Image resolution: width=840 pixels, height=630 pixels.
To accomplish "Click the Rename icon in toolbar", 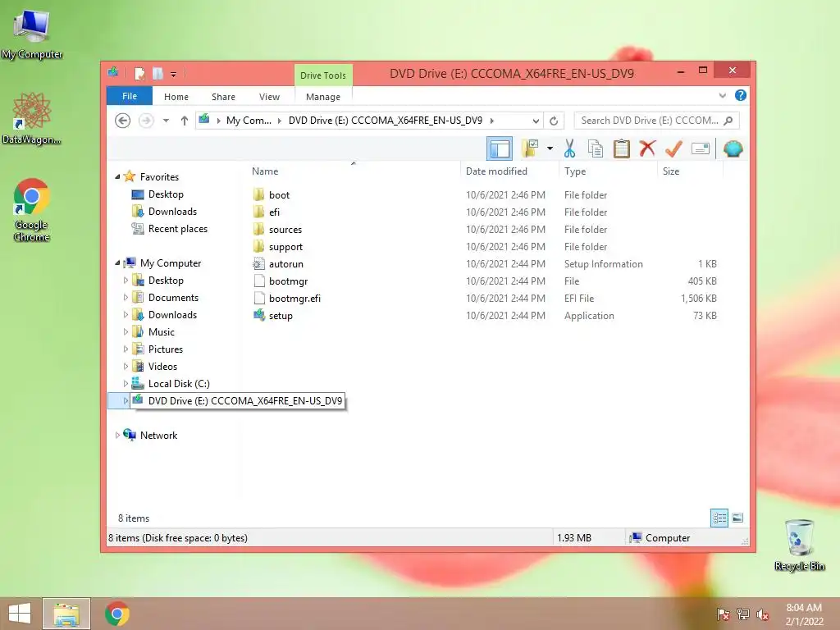I will [x=701, y=148].
